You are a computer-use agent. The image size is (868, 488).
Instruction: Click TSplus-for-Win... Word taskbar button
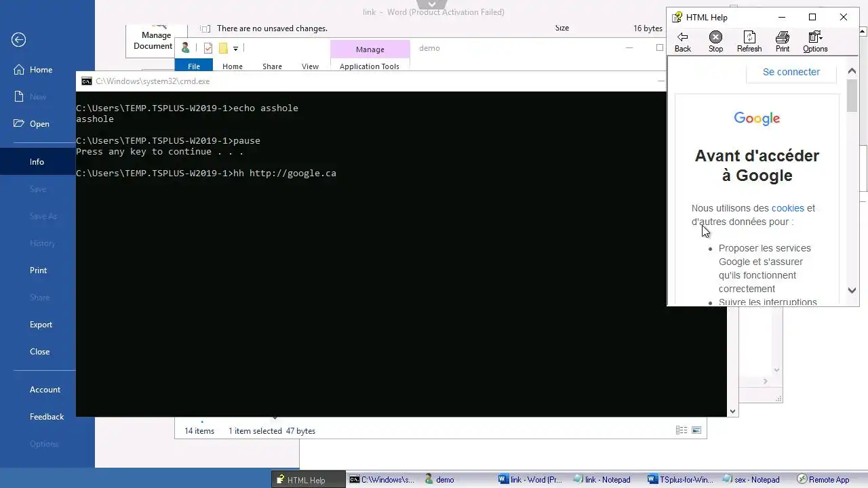tap(680, 480)
